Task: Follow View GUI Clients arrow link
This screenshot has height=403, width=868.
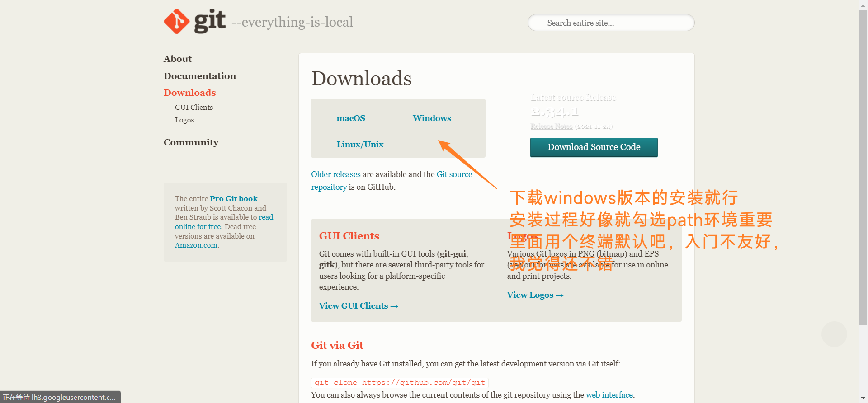Action: tap(359, 306)
